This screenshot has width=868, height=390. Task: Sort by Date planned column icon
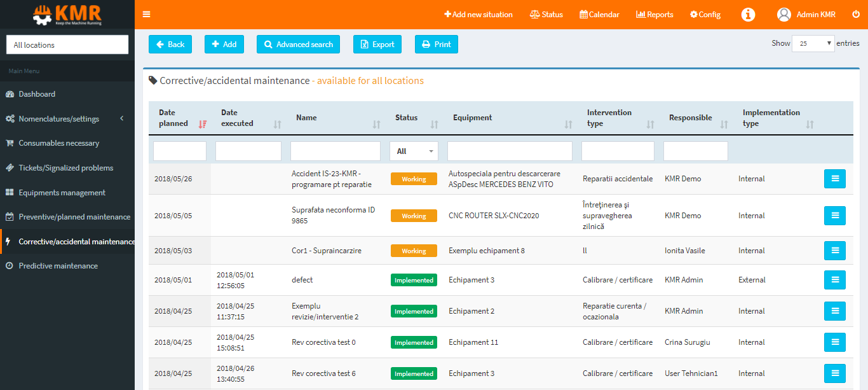tap(203, 124)
